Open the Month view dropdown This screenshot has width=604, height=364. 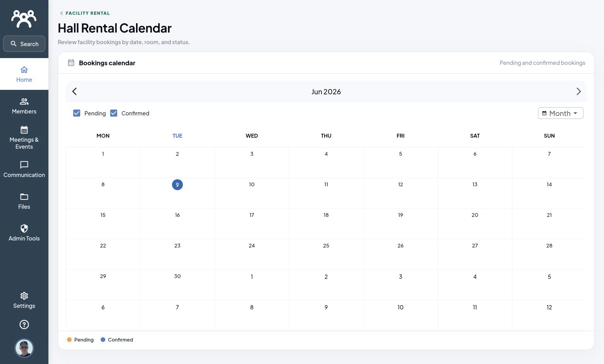[x=561, y=113]
